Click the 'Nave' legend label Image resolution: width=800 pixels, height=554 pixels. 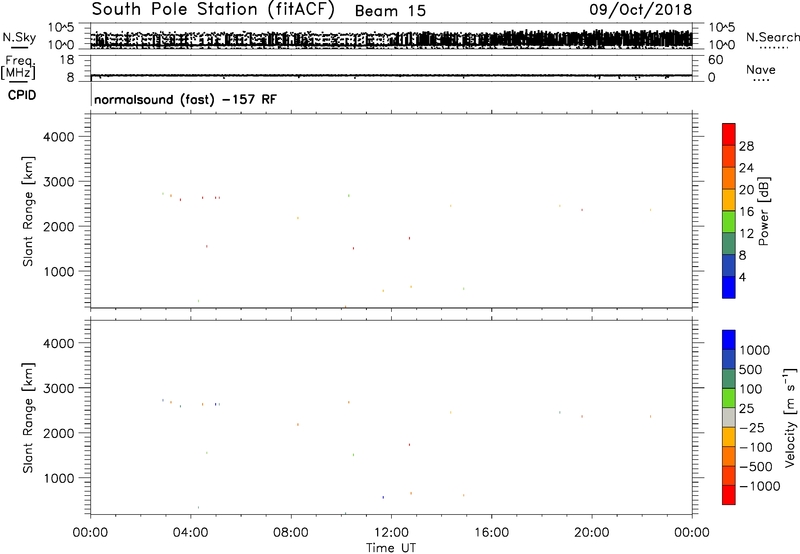click(760, 70)
